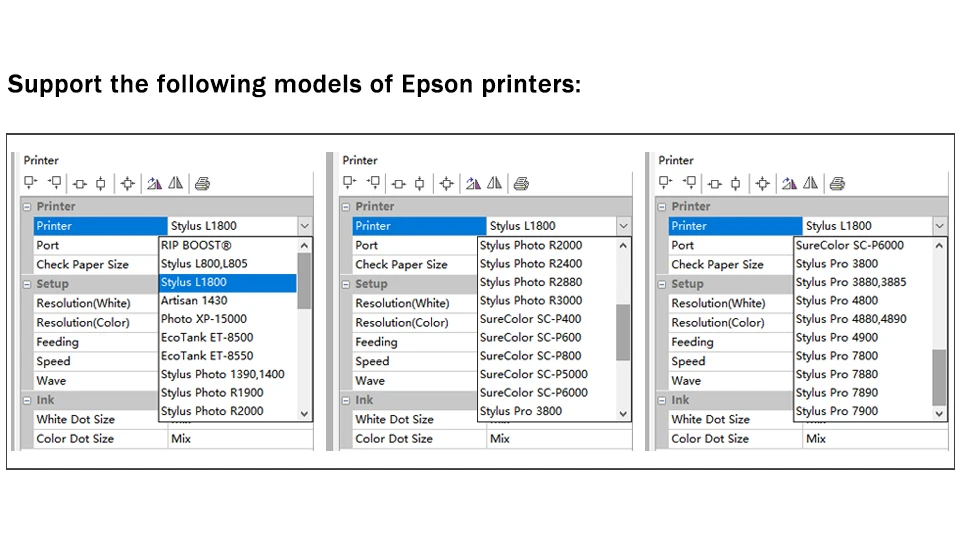Click Wave row in right panel

pyautogui.click(x=730, y=381)
